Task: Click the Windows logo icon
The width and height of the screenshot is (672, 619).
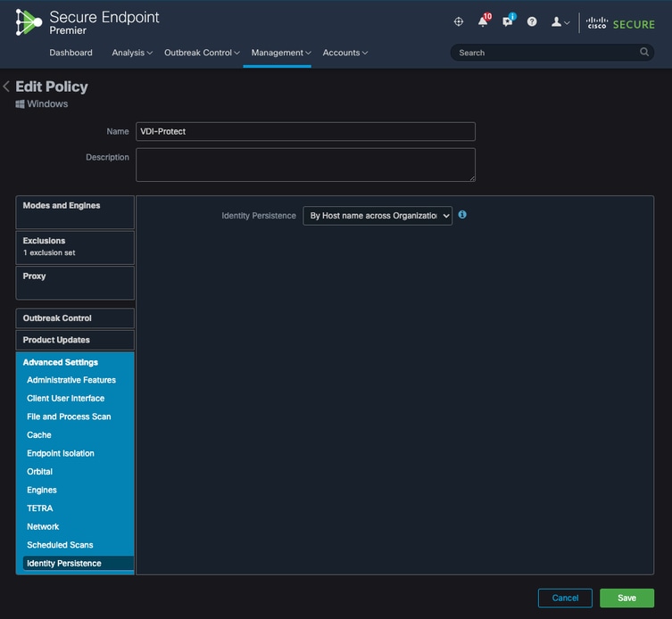Action: pyautogui.click(x=20, y=104)
